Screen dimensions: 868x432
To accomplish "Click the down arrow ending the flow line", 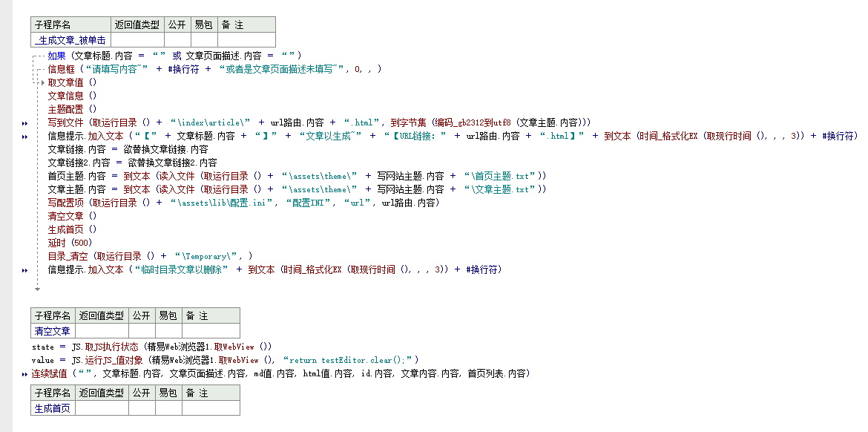I will pyautogui.click(x=36, y=289).
